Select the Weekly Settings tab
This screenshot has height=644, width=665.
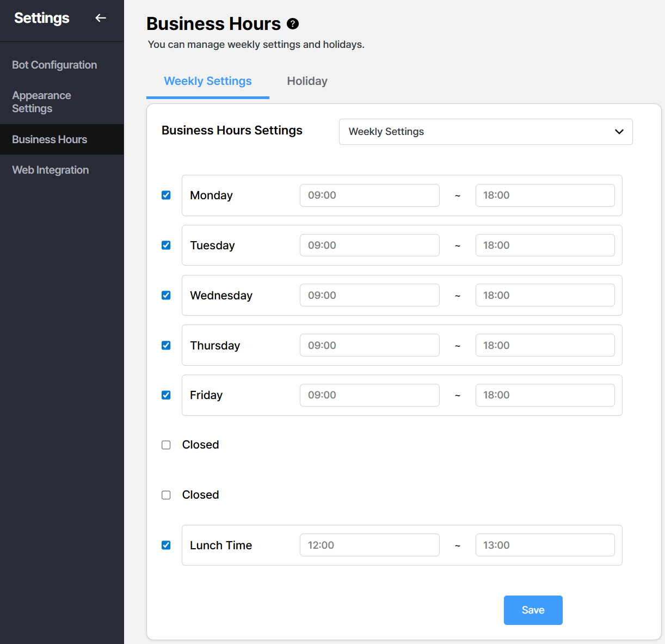tap(207, 81)
